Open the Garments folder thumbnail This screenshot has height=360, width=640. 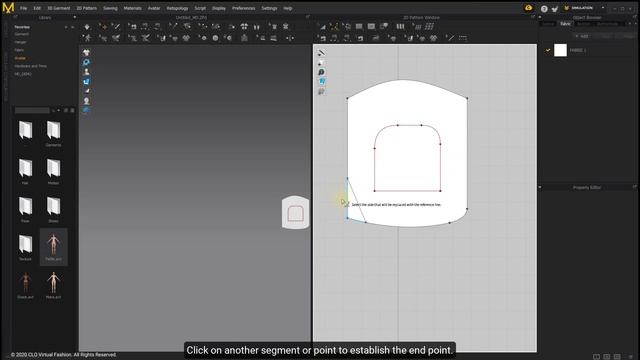(53, 133)
